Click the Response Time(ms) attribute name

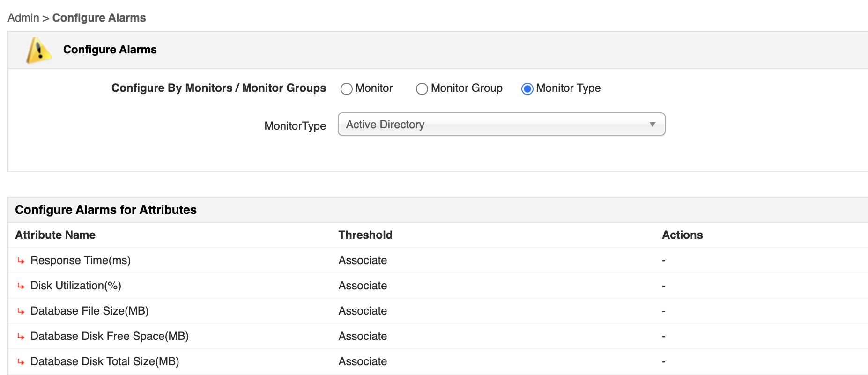click(x=81, y=260)
